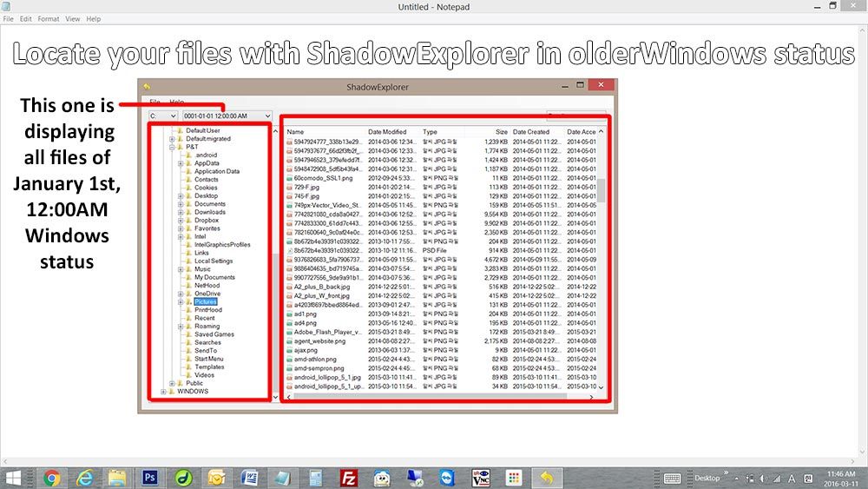Open the Windows Start button
The image size is (868, 489).
click(13, 478)
